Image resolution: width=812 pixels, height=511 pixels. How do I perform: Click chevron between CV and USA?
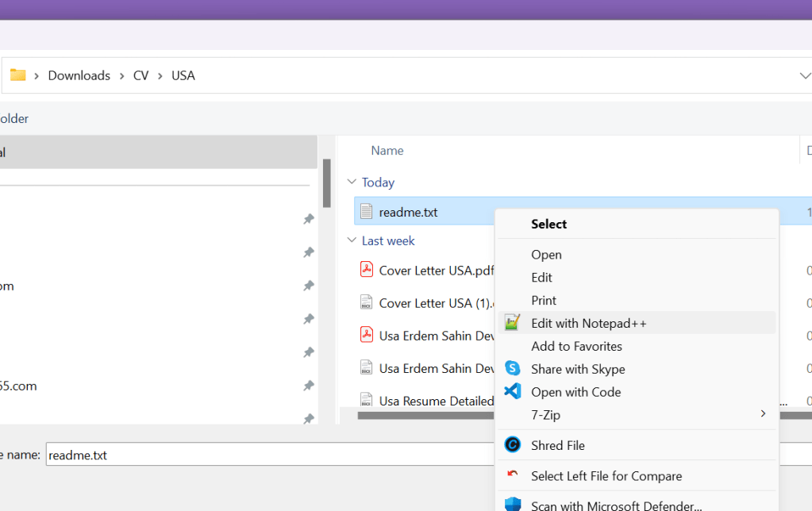tap(160, 76)
